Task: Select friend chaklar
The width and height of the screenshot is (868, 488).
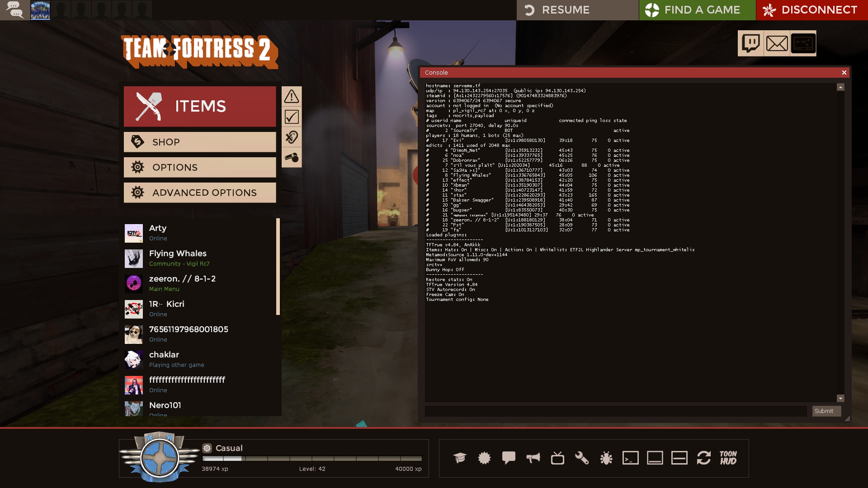Action: pos(200,359)
